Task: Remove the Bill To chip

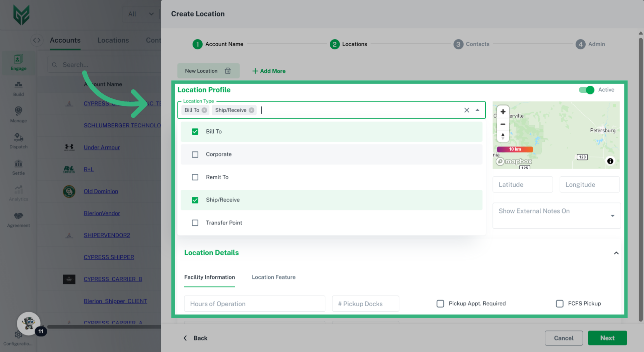Action: coord(204,110)
